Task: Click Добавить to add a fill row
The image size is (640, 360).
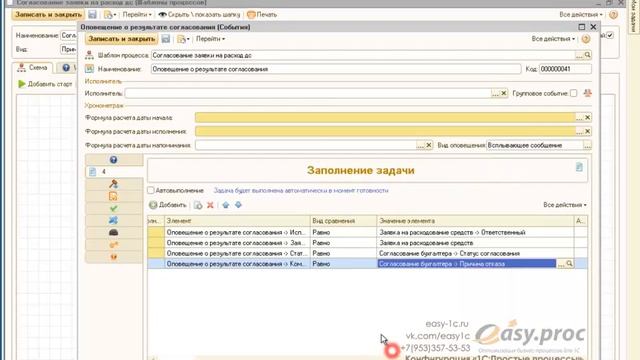Action: pos(168,205)
